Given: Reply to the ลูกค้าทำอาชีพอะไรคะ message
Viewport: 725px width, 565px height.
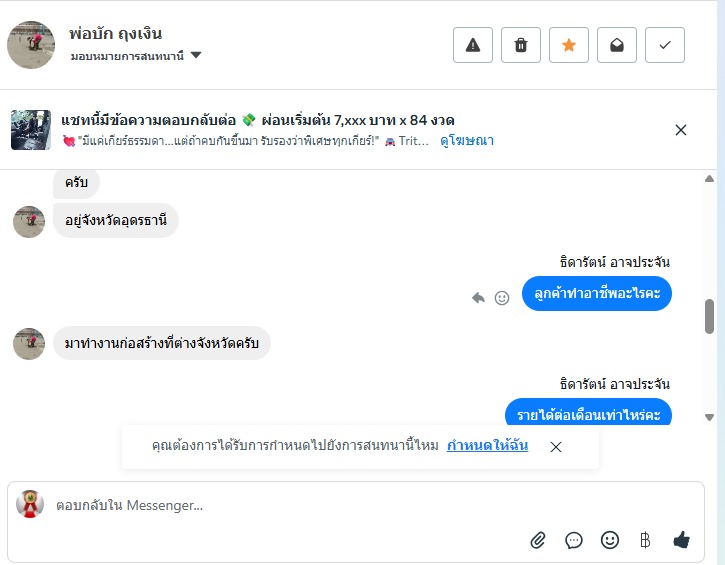Looking at the screenshot, I should tap(479, 297).
